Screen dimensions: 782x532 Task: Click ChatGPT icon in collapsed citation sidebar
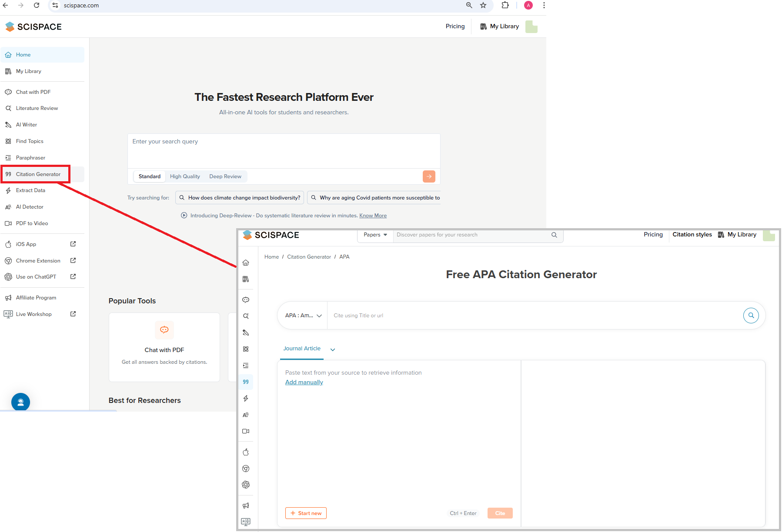tap(246, 485)
